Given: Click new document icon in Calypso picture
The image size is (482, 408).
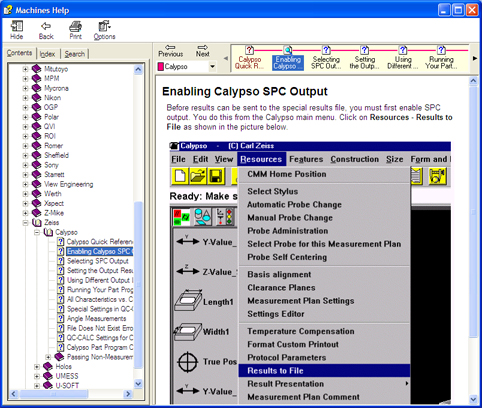Looking at the screenshot, I should 180,176.
